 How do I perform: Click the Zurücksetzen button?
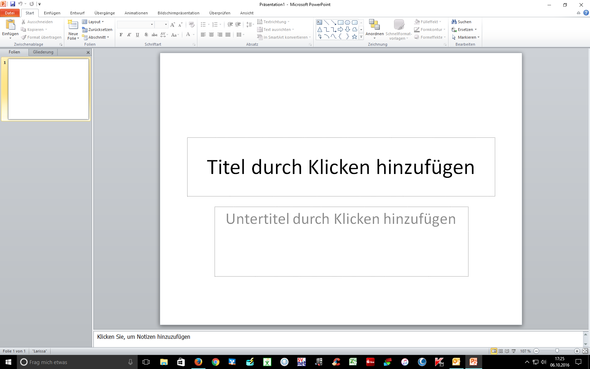[x=97, y=29]
